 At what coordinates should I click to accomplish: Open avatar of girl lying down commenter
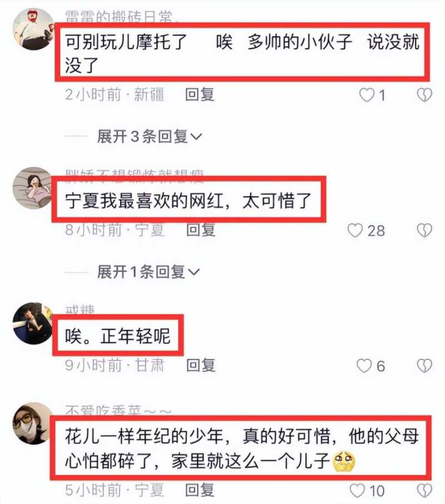32,188
